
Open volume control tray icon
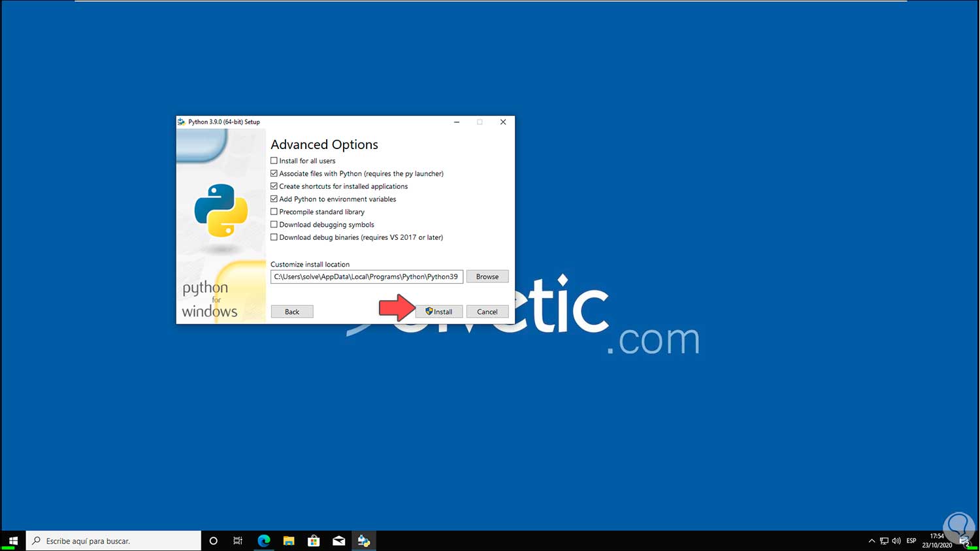pyautogui.click(x=896, y=541)
